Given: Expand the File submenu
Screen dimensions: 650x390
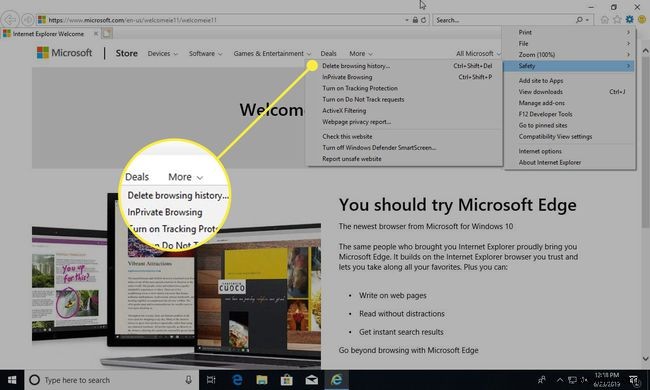Looking at the screenshot, I should click(x=568, y=44).
